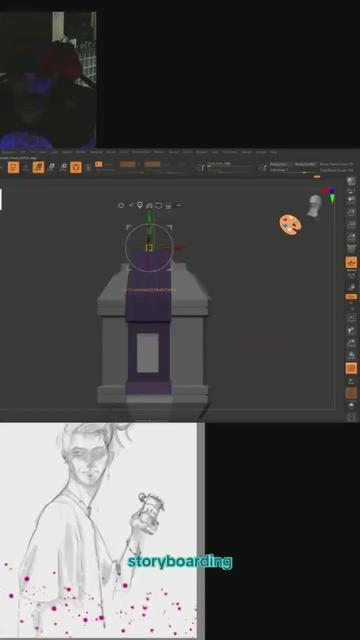Click the head-shaped camera orientation widget
360x640 pixels.
click(314, 207)
